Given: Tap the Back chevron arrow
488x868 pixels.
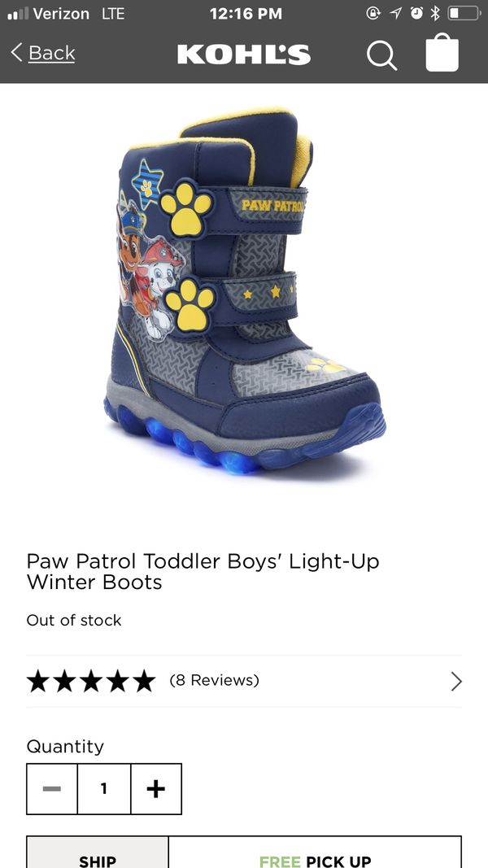Looking at the screenshot, I should point(16,53).
